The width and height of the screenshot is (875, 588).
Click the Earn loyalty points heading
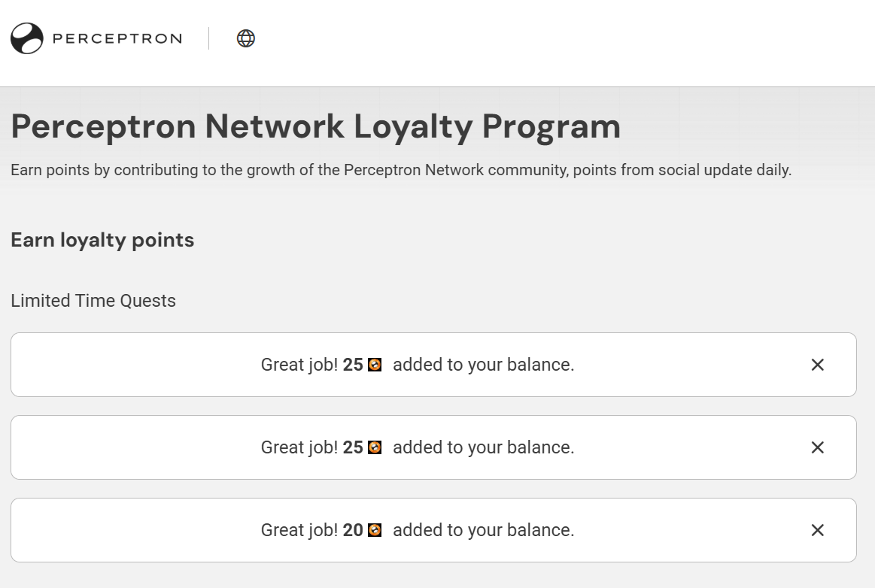tap(102, 240)
